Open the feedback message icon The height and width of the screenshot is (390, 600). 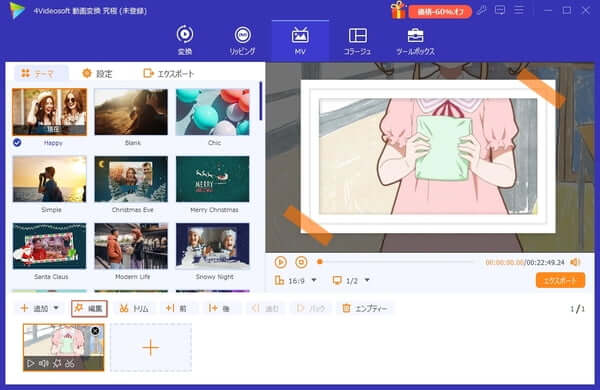pyautogui.click(x=500, y=10)
